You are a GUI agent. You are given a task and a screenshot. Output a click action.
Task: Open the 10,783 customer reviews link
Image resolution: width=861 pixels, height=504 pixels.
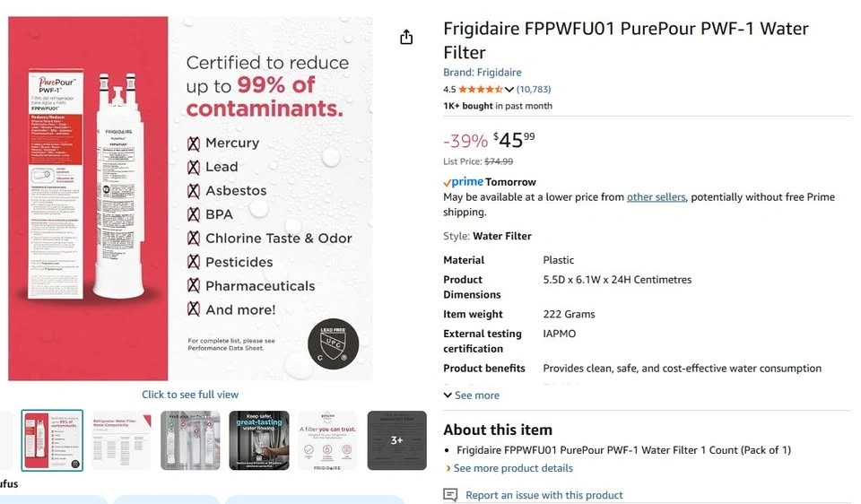[534, 90]
